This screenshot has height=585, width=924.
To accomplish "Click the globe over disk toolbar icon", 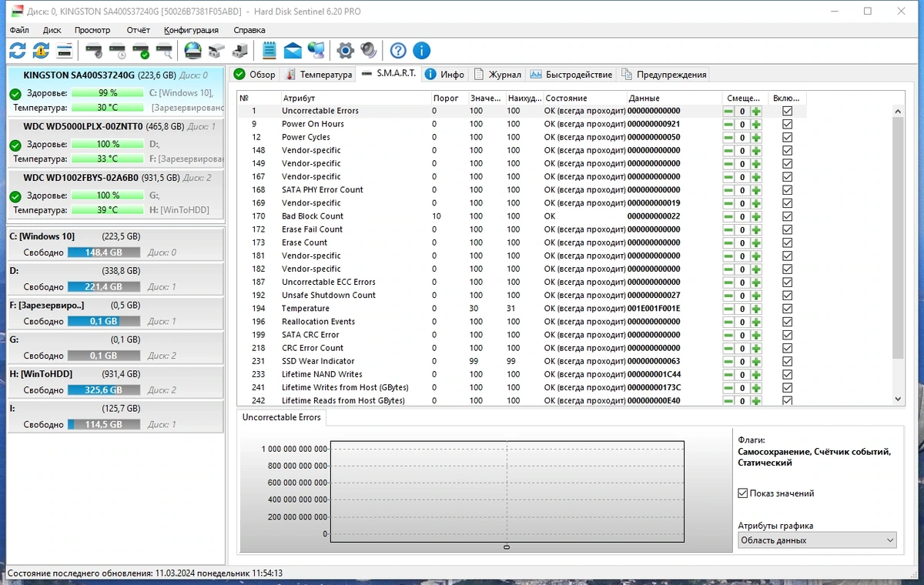I will pos(192,51).
